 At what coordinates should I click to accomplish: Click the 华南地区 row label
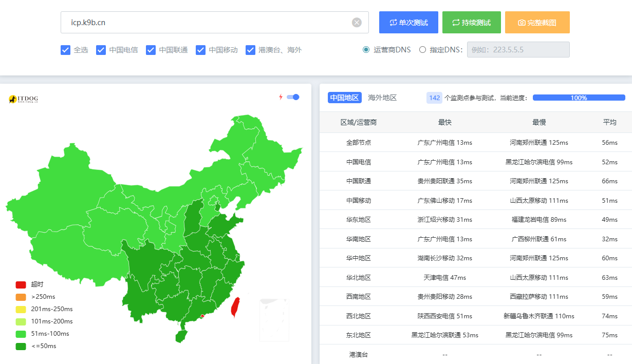[359, 239]
